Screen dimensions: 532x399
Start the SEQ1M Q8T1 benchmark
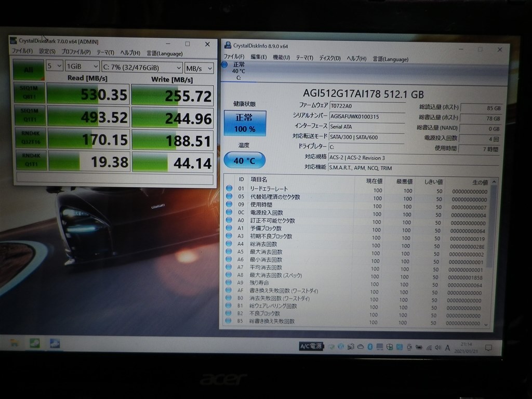[x=29, y=92]
